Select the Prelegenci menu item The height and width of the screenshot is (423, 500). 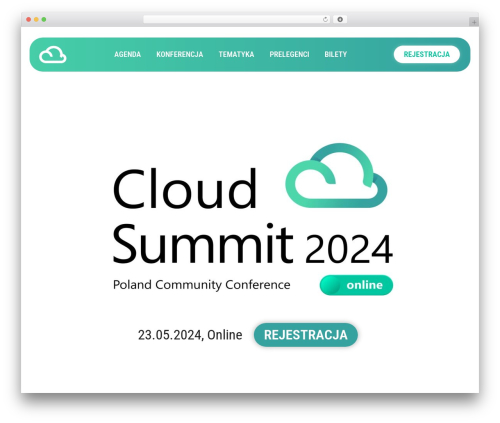click(289, 54)
